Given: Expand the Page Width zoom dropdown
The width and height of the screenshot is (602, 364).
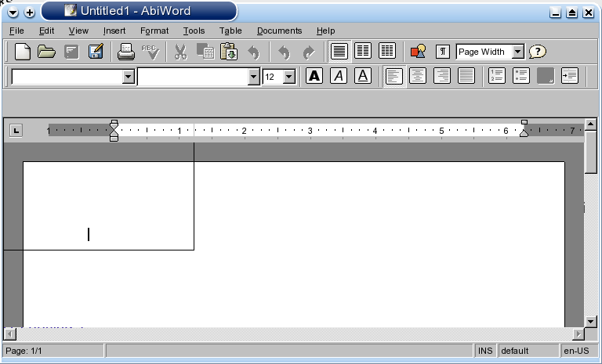Looking at the screenshot, I should [x=517, y=52].
